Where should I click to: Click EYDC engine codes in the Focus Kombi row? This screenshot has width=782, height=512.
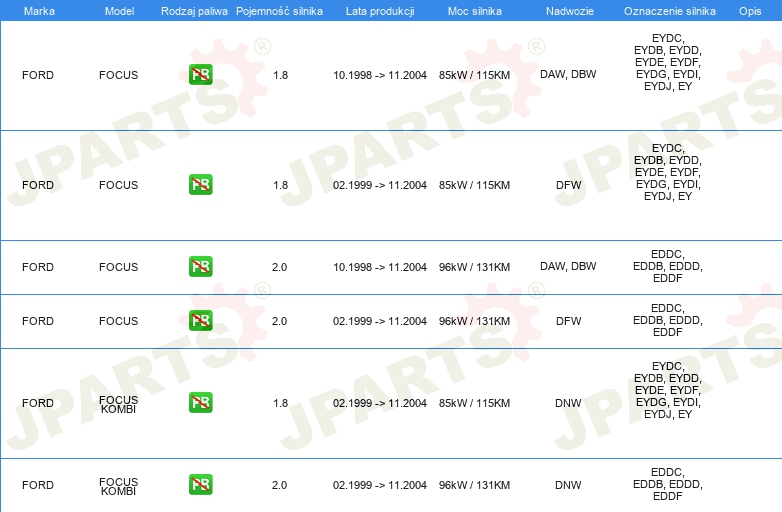pos(668,390)
